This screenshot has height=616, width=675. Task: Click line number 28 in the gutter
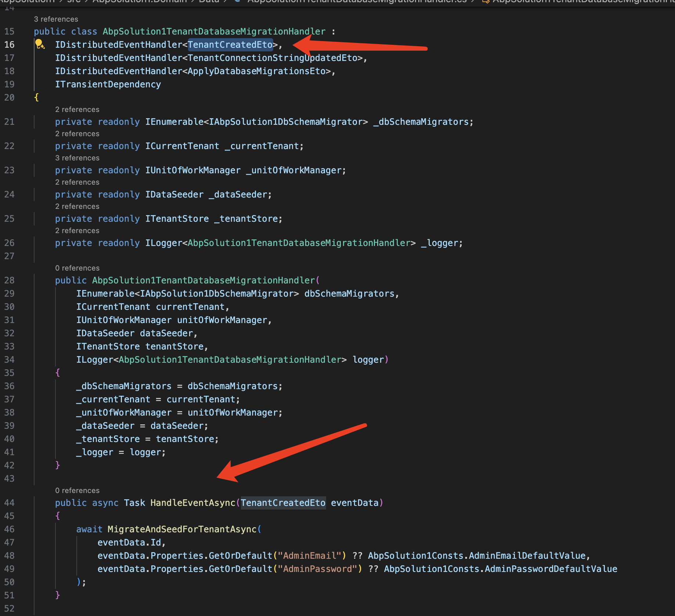click(x=10, y=280)
